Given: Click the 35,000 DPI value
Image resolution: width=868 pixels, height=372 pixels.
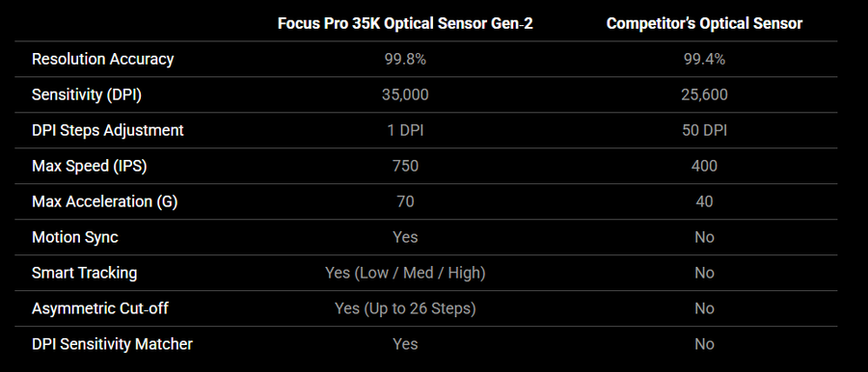Looking at the screenshot, I should pos(405,95).
